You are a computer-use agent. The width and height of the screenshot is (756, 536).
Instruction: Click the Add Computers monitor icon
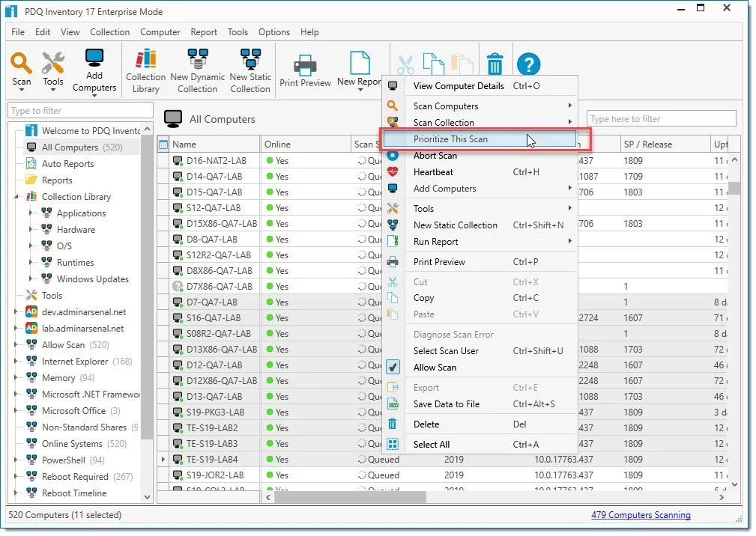pyautogui.click(x=94, y=58)
